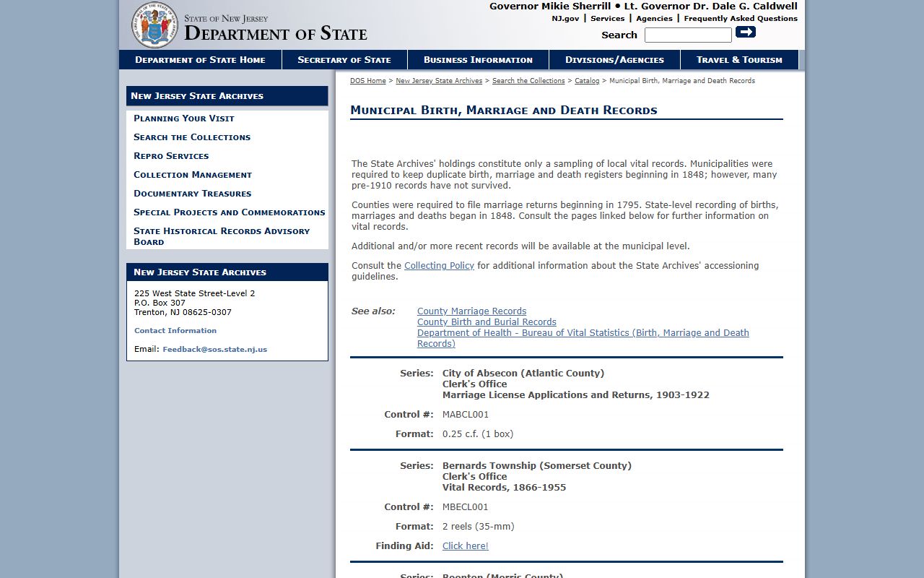The height and width of the screenshot is (578, 924).
Task: Click Search the Collections breadcrumb
Action: click(528, 81)
